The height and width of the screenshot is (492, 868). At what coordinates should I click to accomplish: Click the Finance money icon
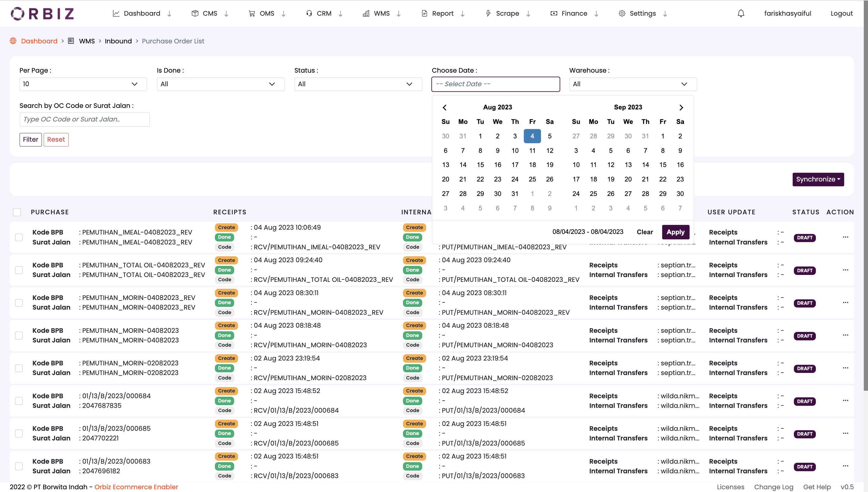[554, 14]
